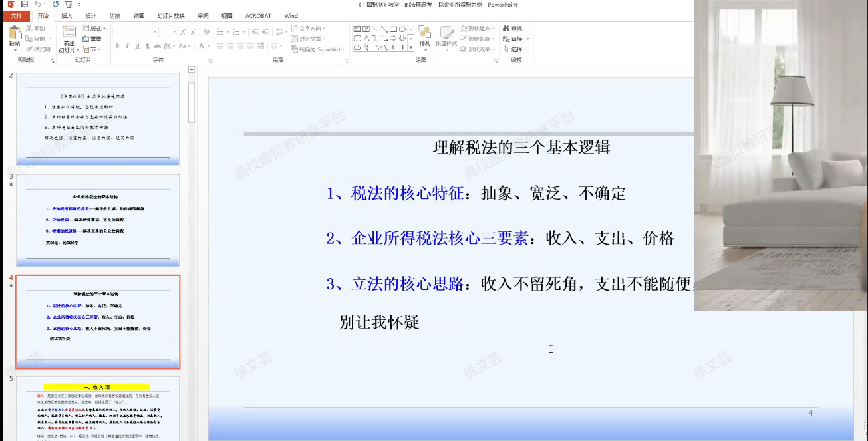868x441 pixels.
Task: Select slide 3 thumbnail in the panel
Action: pyautogui.click(x=98, y=221)
